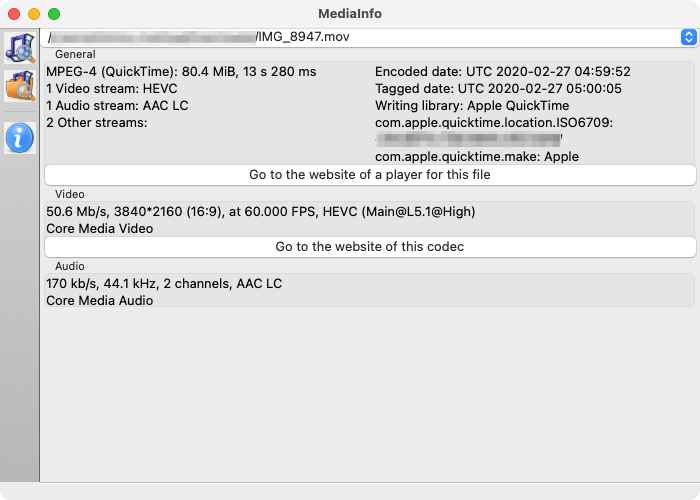Select the General section label
This screenshot has height=500, width=700.
[x=75, y=54]
